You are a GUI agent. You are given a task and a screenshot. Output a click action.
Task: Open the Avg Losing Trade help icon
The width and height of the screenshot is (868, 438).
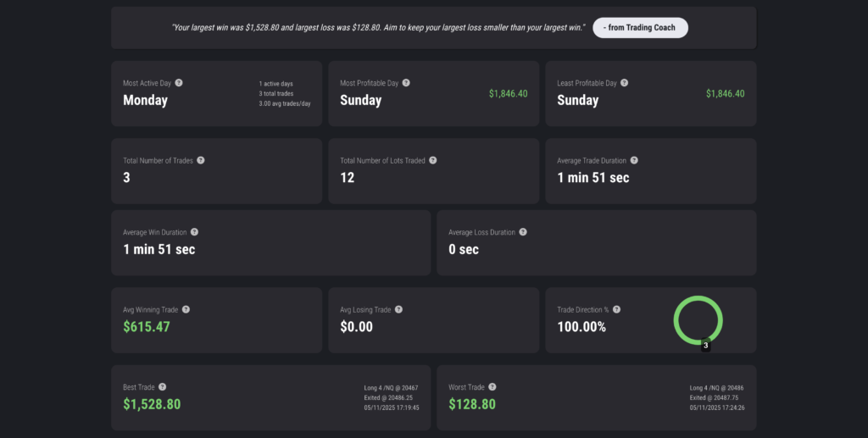[398, 310]
